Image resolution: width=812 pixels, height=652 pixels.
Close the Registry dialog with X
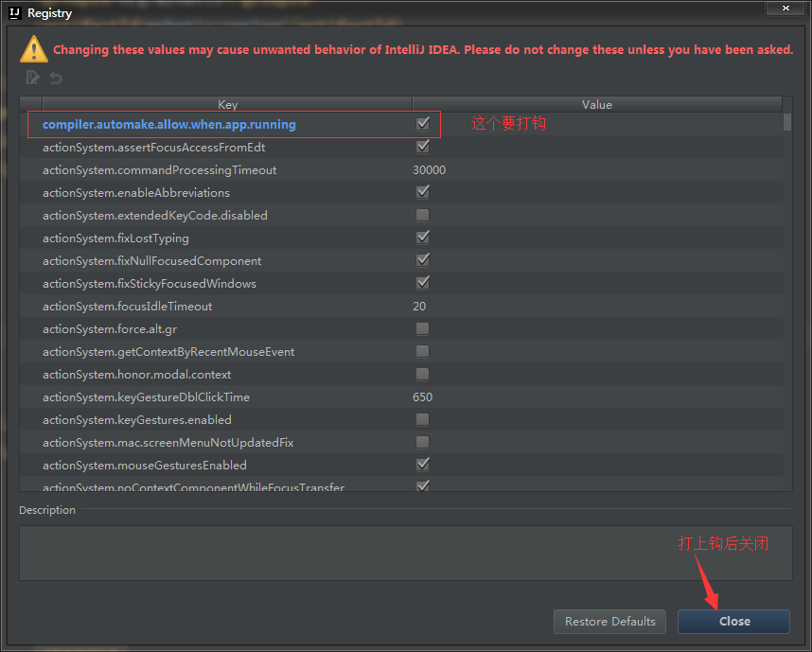[x=786, y=8]
